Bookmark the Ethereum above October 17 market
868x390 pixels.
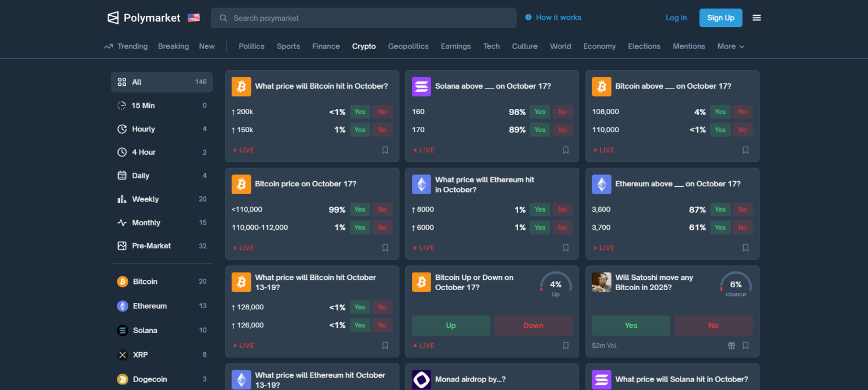745,248
